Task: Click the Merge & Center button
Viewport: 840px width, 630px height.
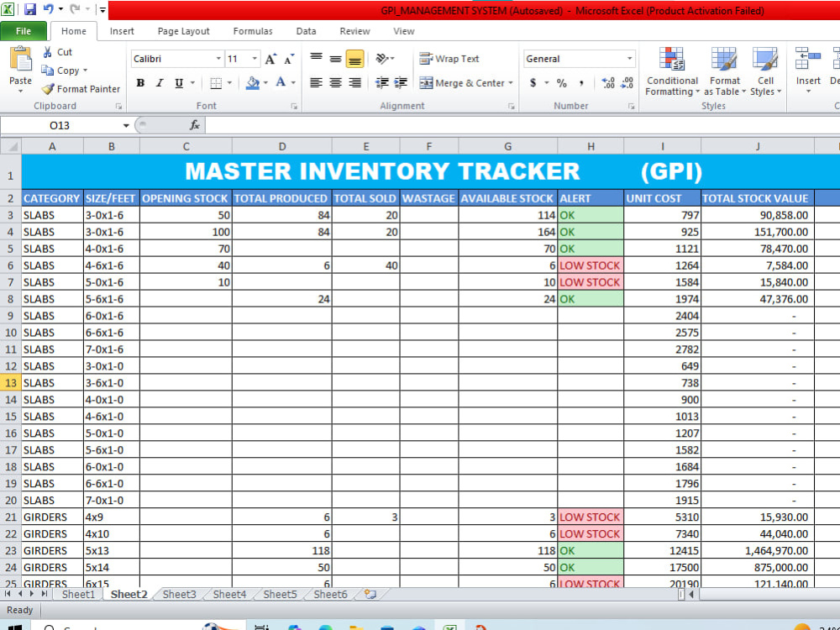Action: click(462, 83)
